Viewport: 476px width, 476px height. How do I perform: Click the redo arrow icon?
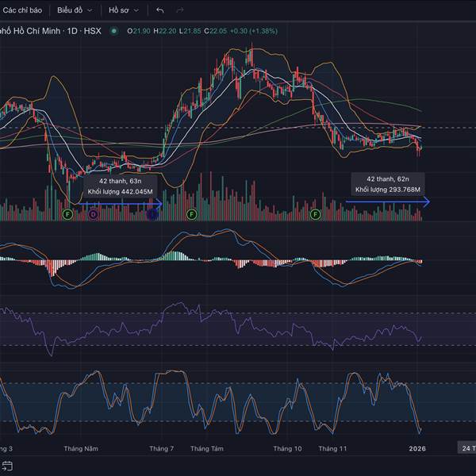point(180,10)
